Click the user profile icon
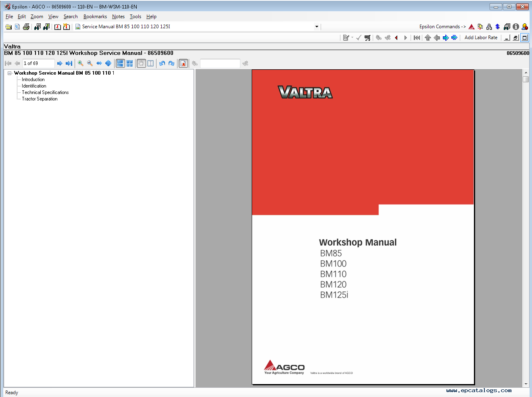This screenshot has width=532, height=397. tap(525, 27)
